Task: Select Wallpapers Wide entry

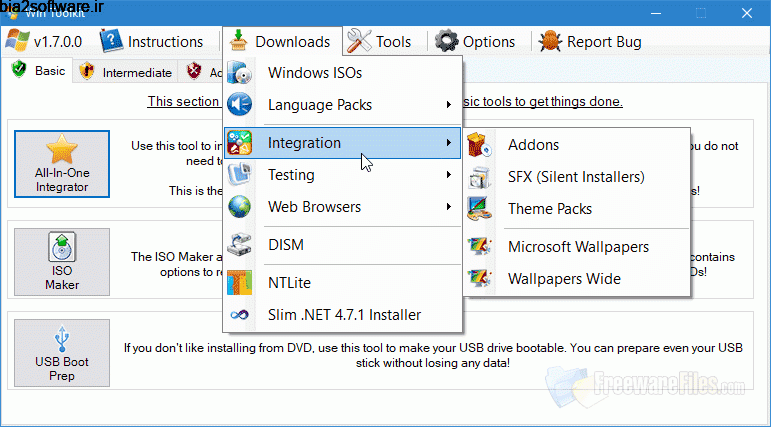Action: point(576,278)
